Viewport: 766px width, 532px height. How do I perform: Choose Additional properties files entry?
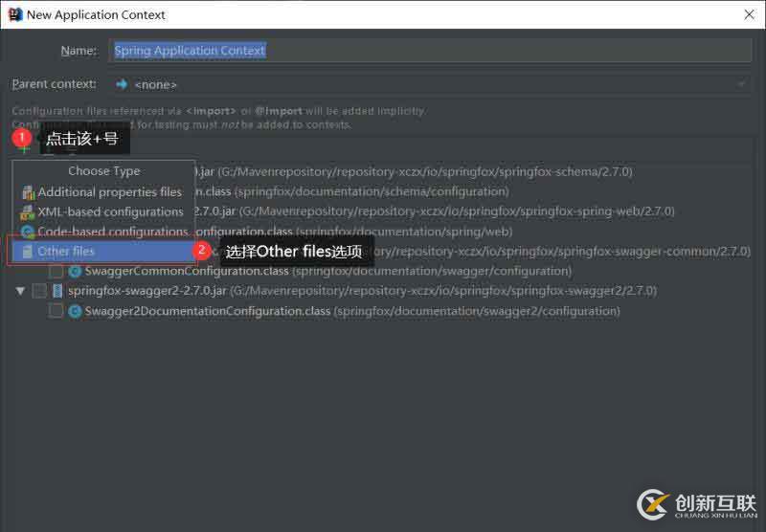(103, 192)
